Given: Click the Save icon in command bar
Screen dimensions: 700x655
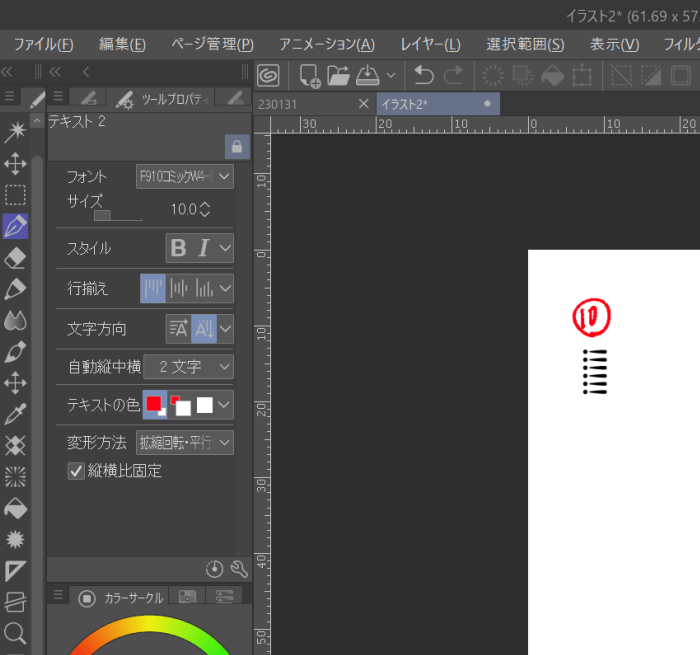Looking at the screenshot, I should 367,75.
